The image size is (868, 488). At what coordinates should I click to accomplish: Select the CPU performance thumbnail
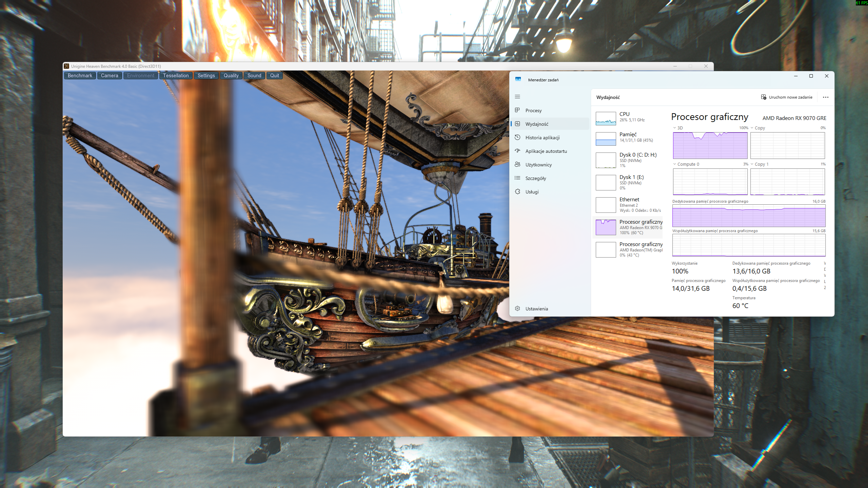click(x=606, y=119)
